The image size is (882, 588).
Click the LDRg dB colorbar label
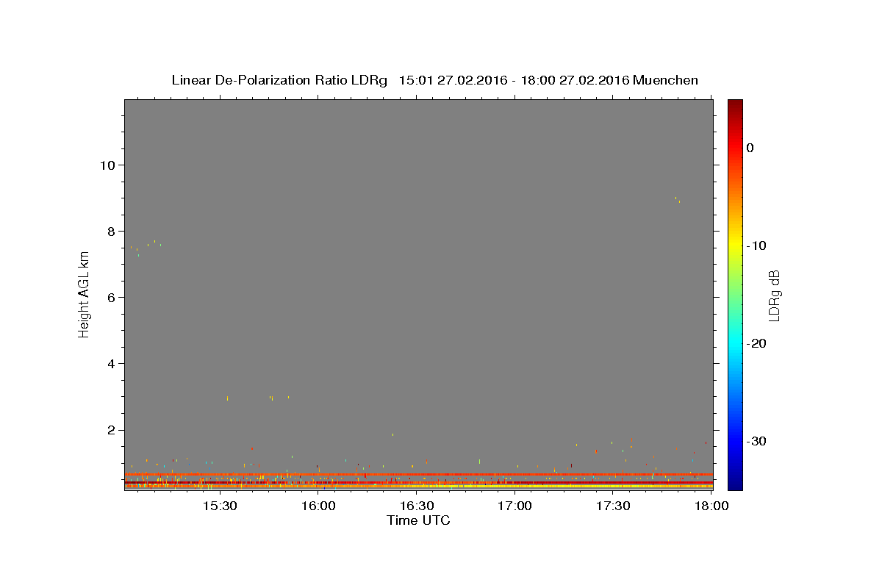(x=774, y=295)
